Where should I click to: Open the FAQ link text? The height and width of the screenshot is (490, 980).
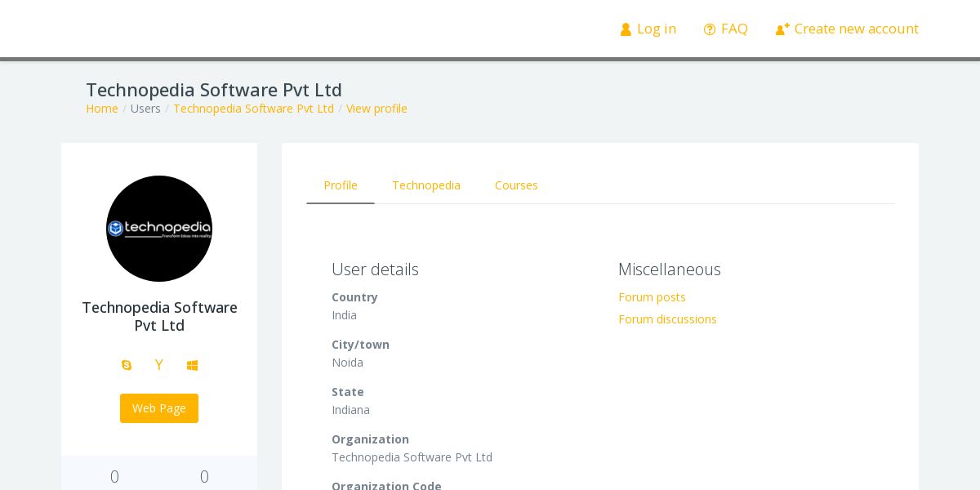click(x=734, y=29)
